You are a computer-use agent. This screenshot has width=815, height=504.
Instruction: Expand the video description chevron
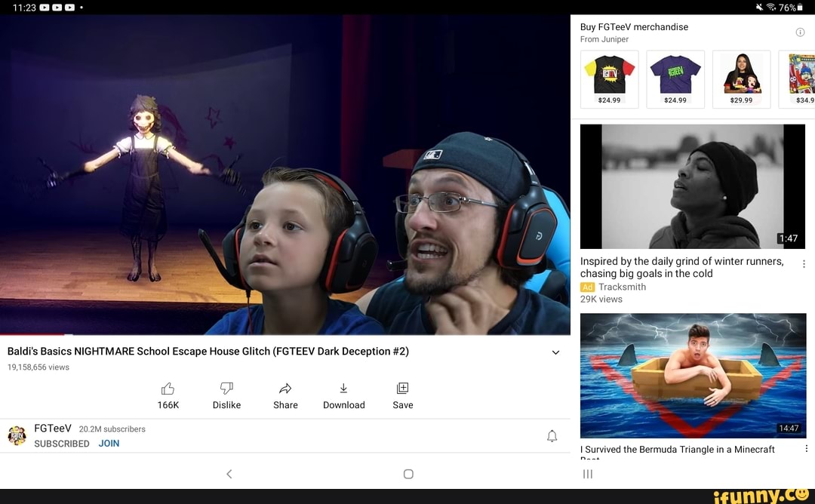(x=555, y=352)
